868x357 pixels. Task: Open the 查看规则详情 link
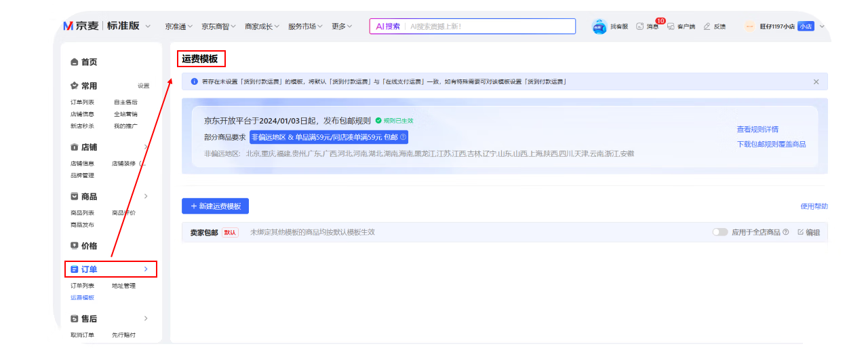pyautogui.click(x=757, y=130)
